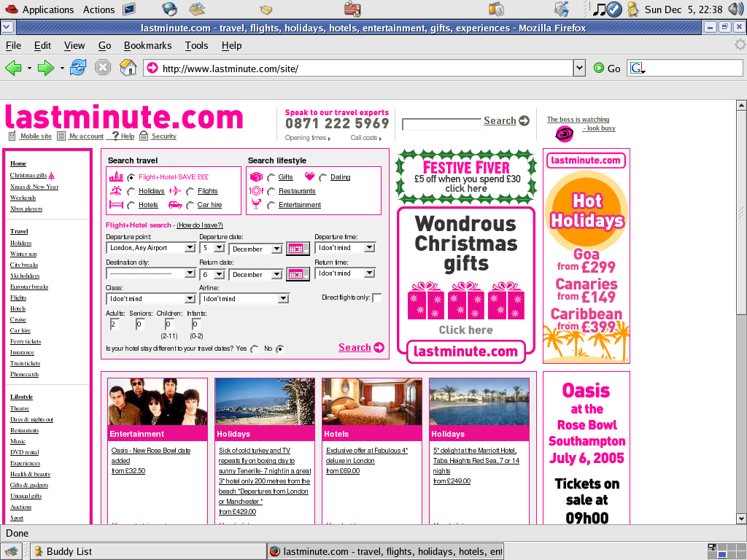Expand the URL bar history dropdown arrow
Viewport: 747px width, 560px height.
[579, 68]
